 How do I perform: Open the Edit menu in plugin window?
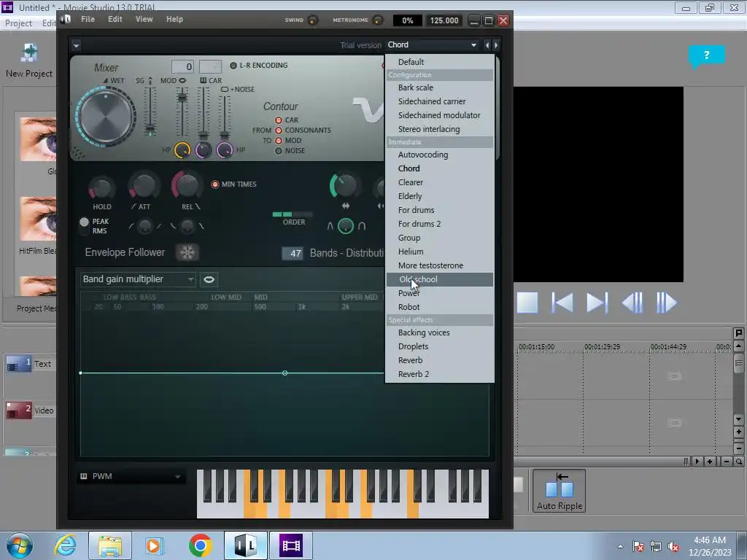pyautogui.click(x=115, y=19)
